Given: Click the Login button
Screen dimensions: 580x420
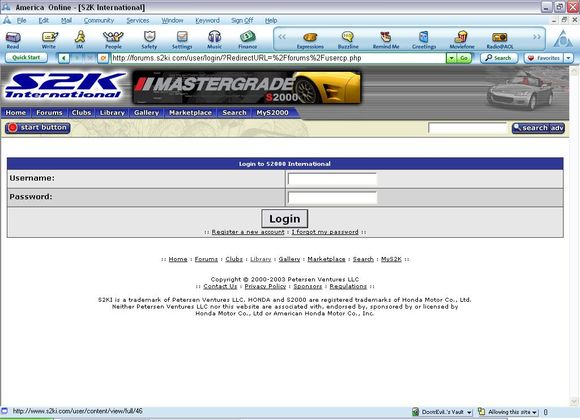Looking at the screenshot, I should pyautogui.click(x=284, y=219).
